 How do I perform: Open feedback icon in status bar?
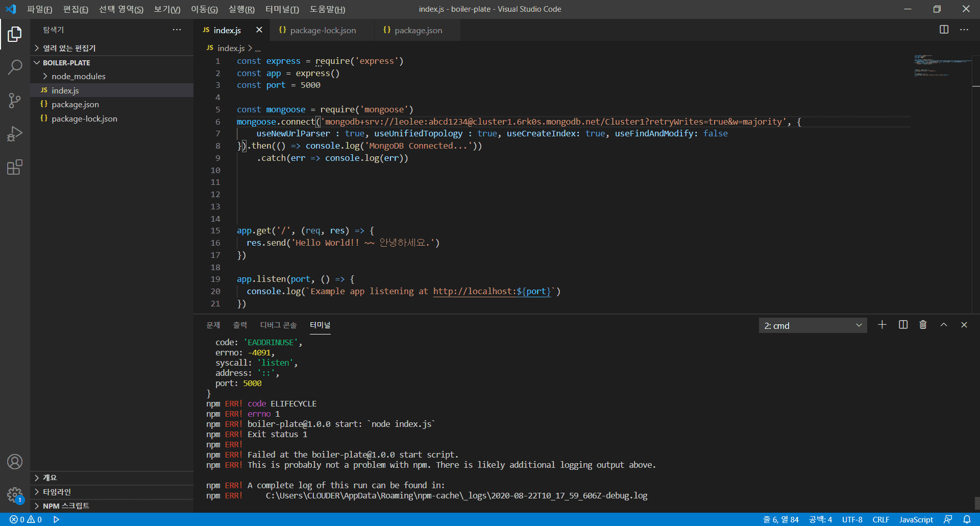(x=948, y=519)
